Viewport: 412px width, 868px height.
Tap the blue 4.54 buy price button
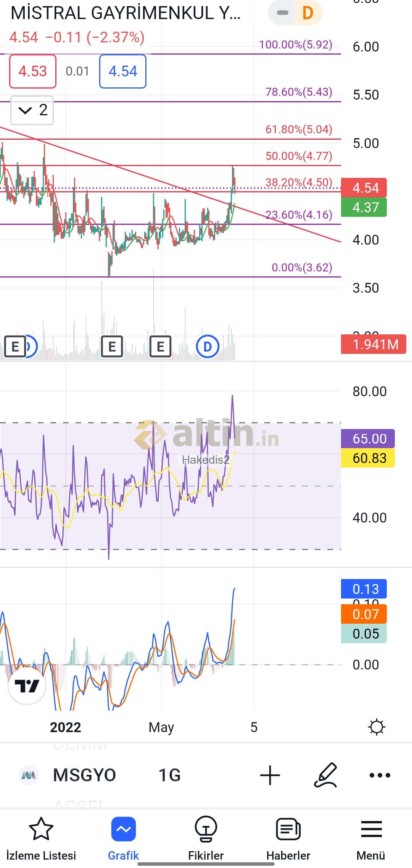pyautogui.click(x=123, y=71)
